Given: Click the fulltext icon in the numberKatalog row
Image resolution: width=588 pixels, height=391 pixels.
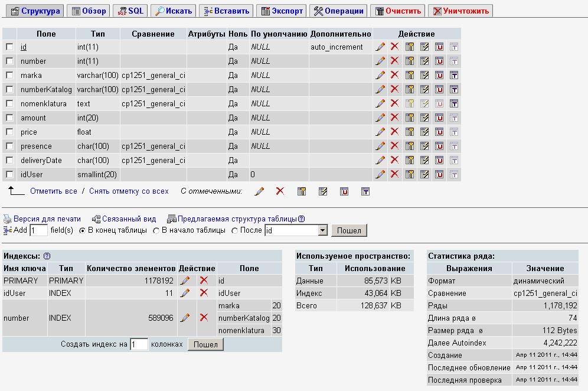Looking at the screenshot, I should coord(454,89).
